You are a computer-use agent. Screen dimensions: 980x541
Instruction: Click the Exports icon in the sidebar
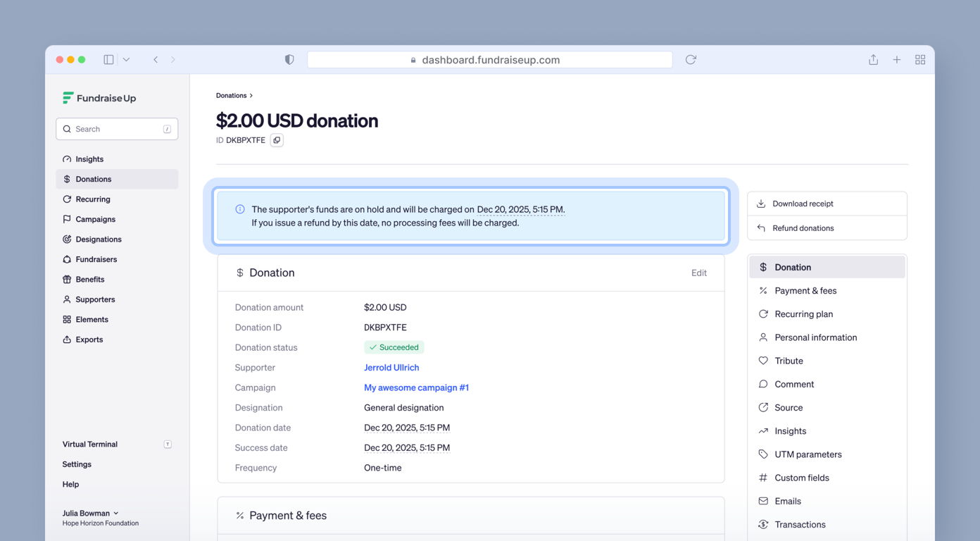[67, 339]
